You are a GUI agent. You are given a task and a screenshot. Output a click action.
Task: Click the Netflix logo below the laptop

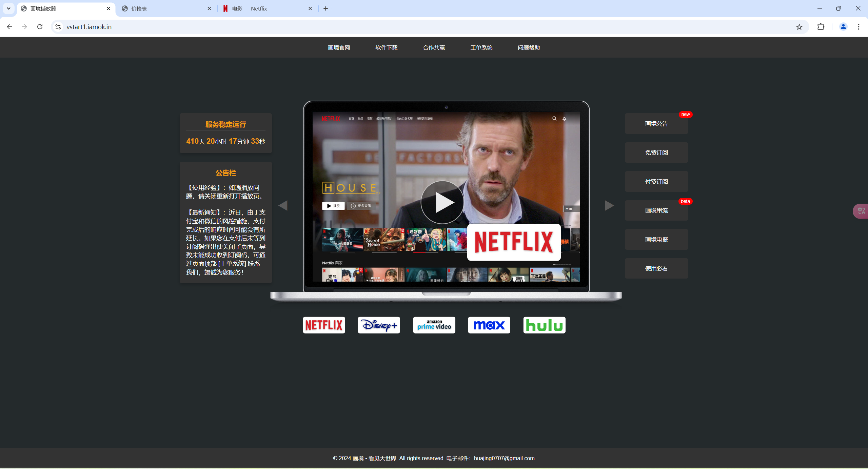point(323,325)
